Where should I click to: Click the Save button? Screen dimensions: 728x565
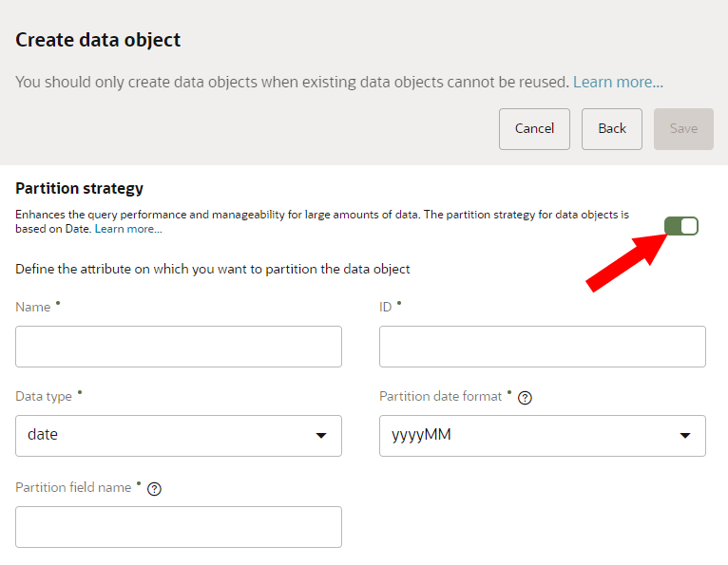tap(683, 129)
